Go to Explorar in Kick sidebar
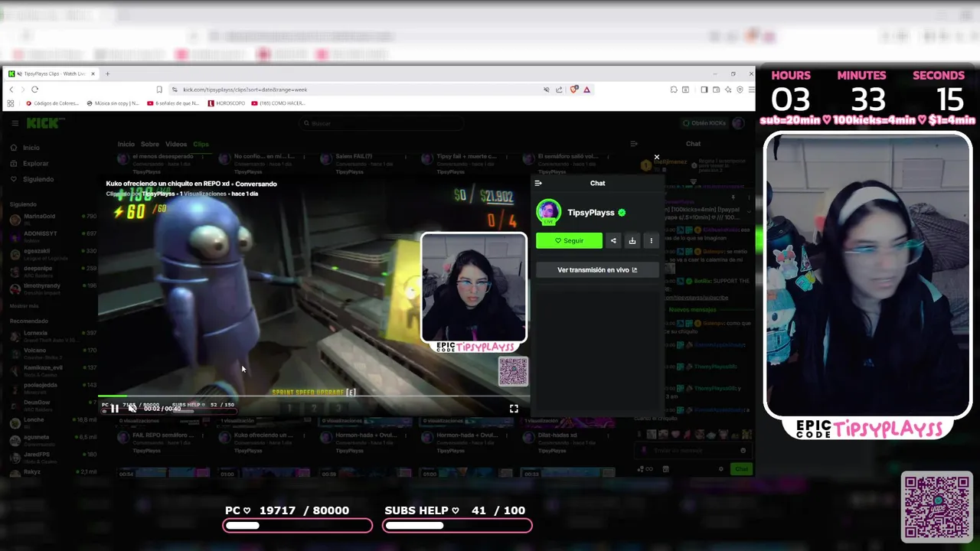The image size is (980, 551). 29,164
